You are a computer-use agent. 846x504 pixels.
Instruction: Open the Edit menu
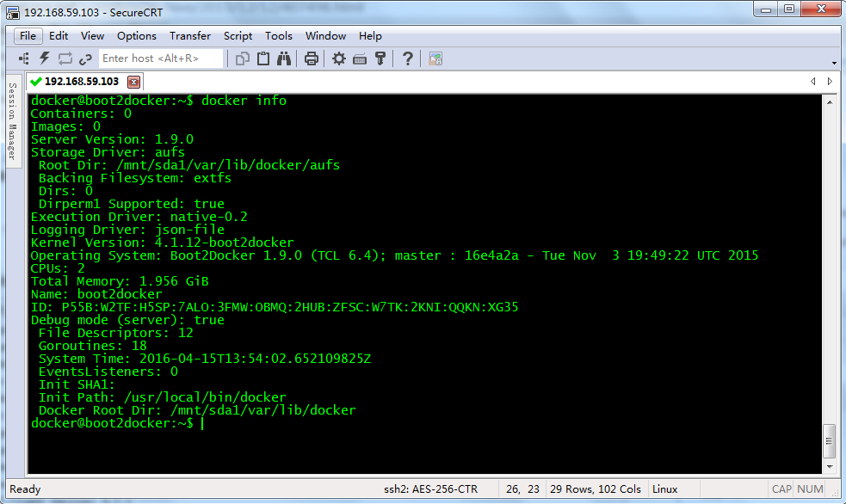tap(59, 35)
